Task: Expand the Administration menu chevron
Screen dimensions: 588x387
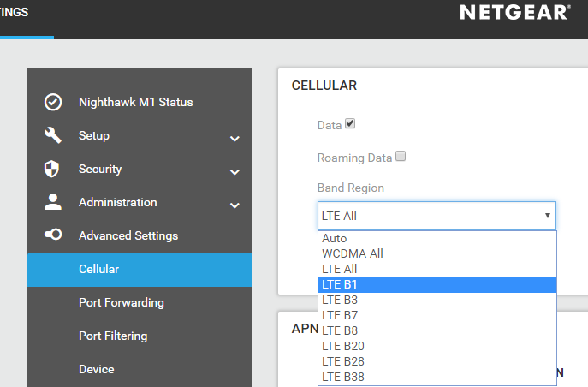Action: click(235, 205)
